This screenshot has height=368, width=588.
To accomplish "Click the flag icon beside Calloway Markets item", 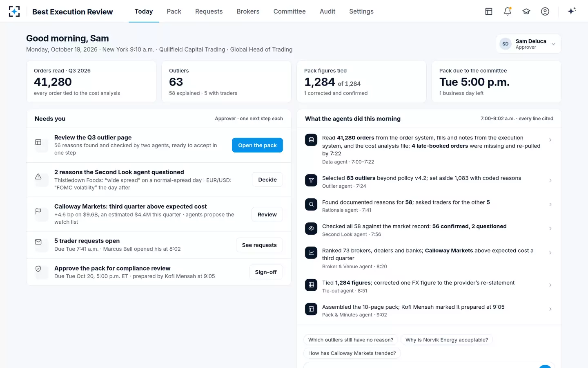I will coord(38,211).
